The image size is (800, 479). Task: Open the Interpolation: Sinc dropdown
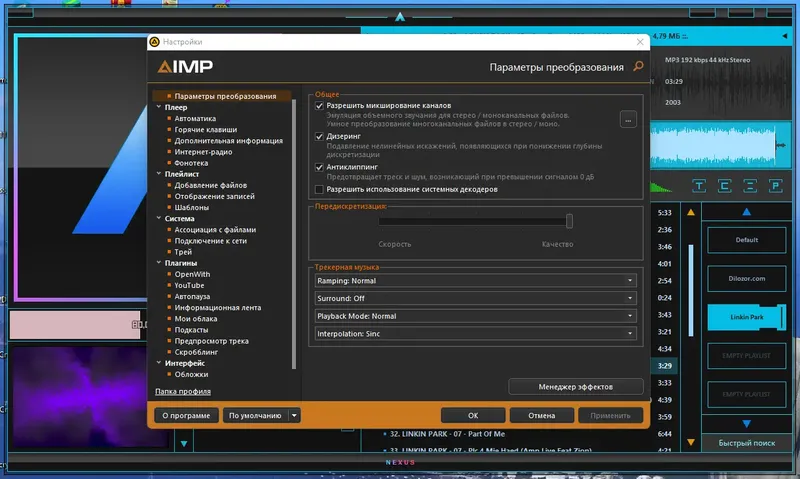coord(476,334)
